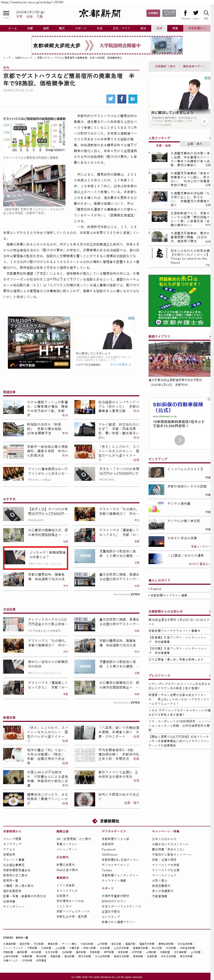Expand 人気ランキング section arrow

209,138
